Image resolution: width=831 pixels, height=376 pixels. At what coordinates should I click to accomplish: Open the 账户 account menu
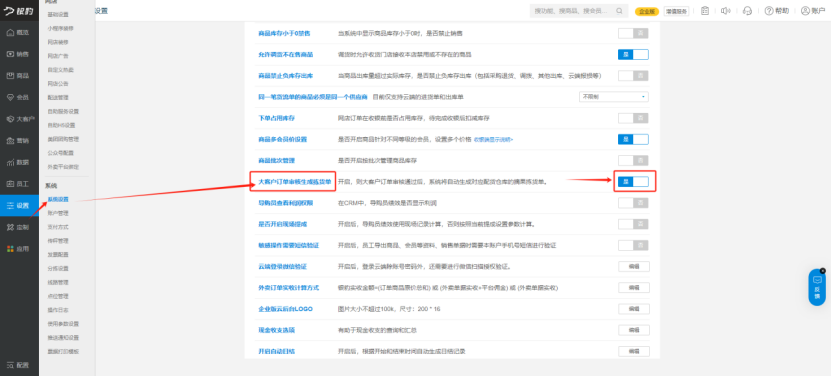click(814, 11)
